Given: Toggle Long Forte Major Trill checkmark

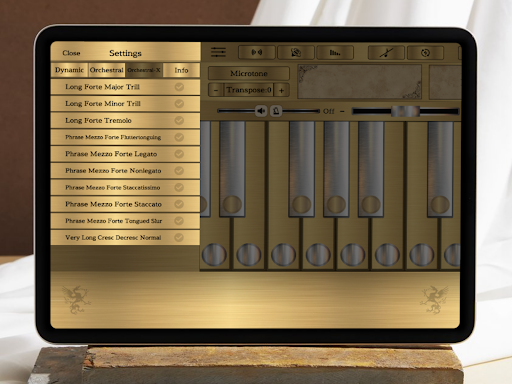Looking at the screenshot, I should click(179, 87).
